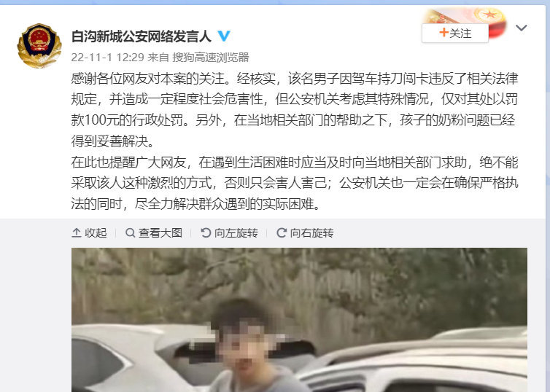Open the 搜狗高速浏览器 source link
The height and width of the screenshot is (392, 550).
tap(211, 57)
